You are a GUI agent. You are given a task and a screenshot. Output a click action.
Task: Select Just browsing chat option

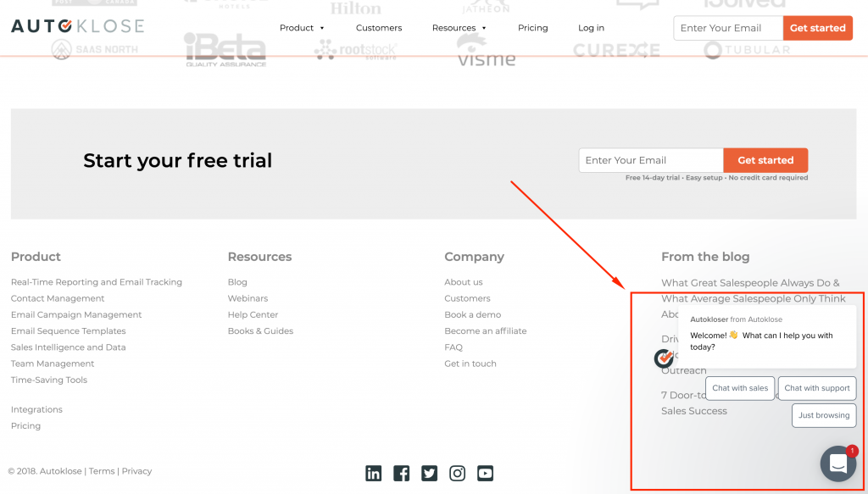(x=824, y=415)
